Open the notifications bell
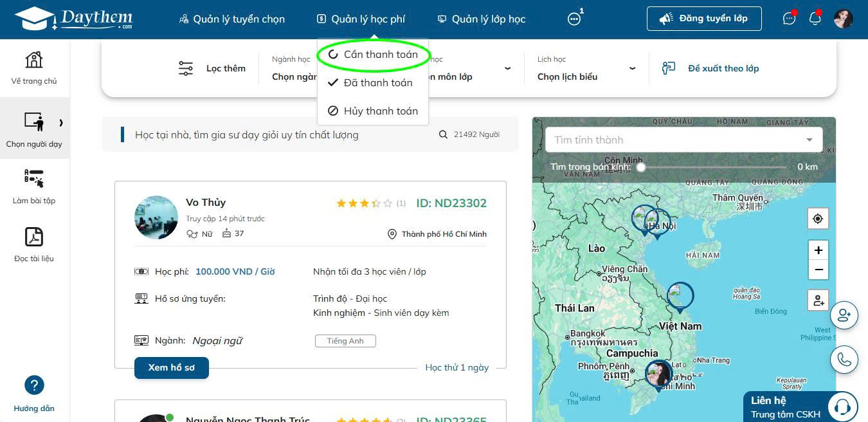This screenshot has width=868, height=422. pyautogui.click(x=815, y=19)
